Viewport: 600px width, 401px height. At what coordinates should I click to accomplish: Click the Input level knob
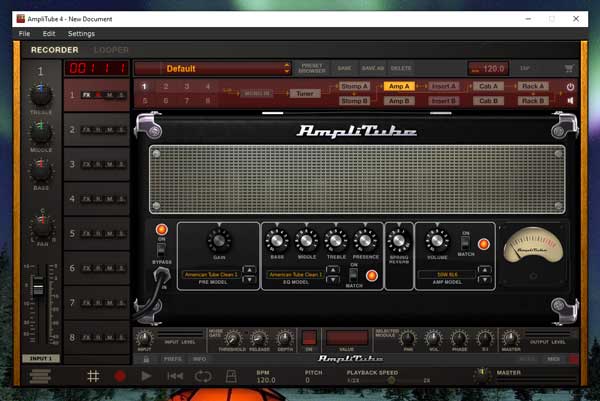(144, 339)
